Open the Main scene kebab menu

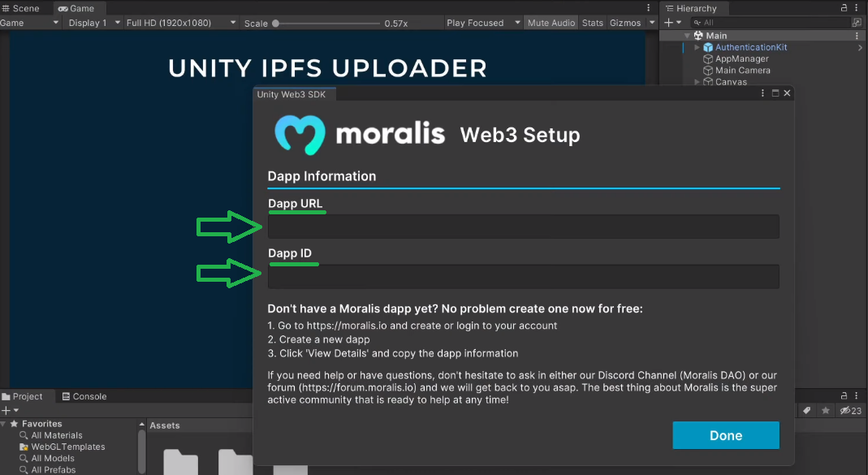pyautogui.click(x=857, y=36)
